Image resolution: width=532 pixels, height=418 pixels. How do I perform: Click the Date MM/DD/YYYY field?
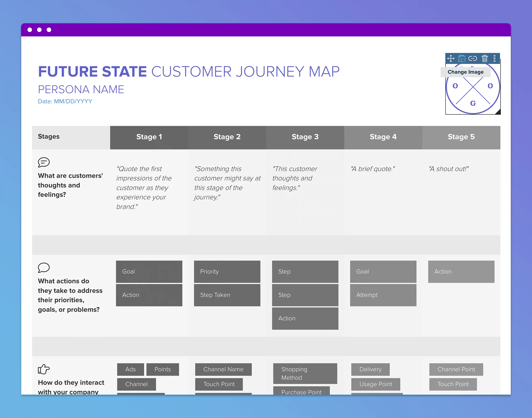(x=65, y=101)
